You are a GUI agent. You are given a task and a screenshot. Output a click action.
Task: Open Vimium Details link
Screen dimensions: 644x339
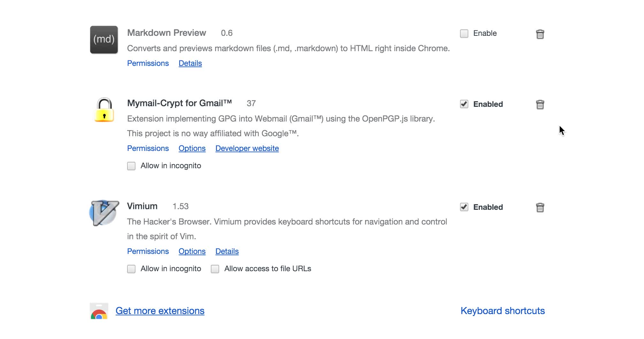tap(227, 251)
